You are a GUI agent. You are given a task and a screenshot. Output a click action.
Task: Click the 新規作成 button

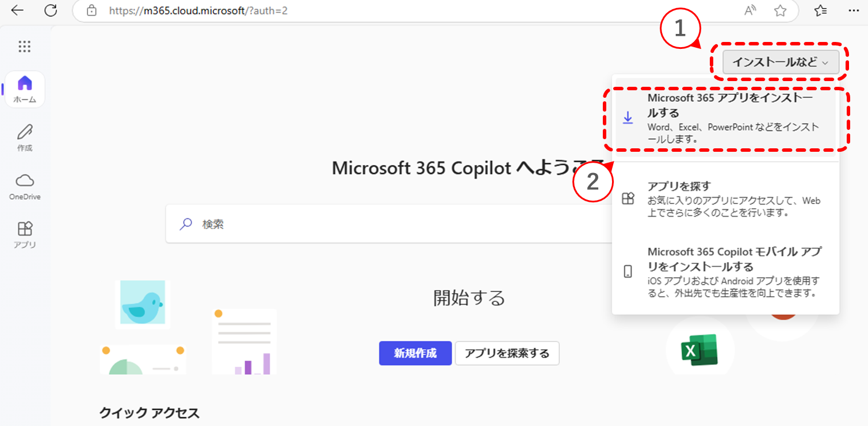(415, 353)
